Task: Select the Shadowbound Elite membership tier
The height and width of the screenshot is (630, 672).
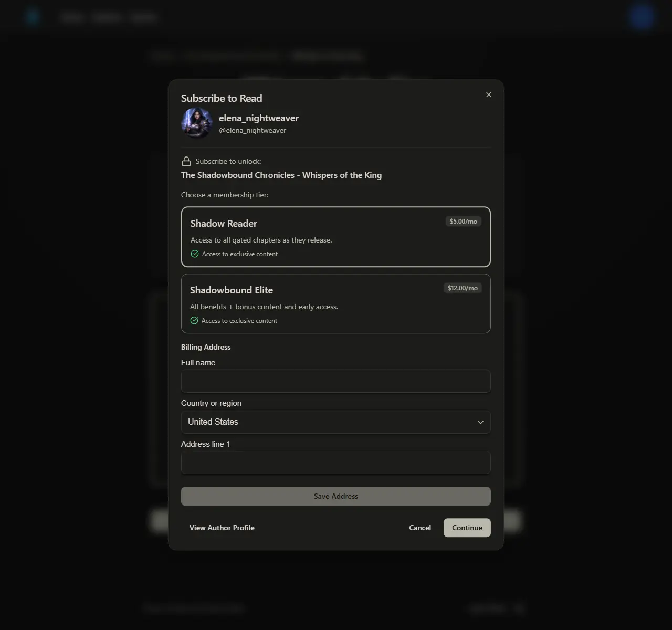Action: pyautogui.click(x=335, y=303)
